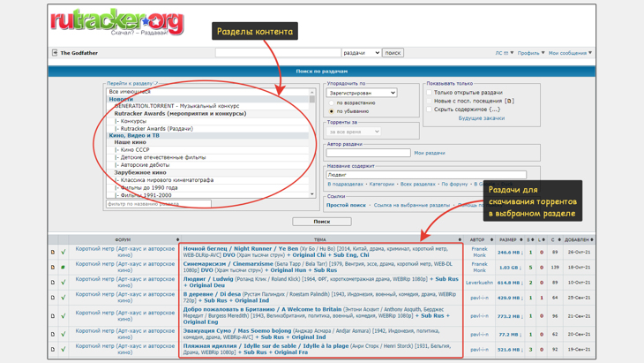Image resolution: width=644 pixels, height=363 pixels.
Task: Click the envelope icon next to ЛС
Action: coord(506,53)
